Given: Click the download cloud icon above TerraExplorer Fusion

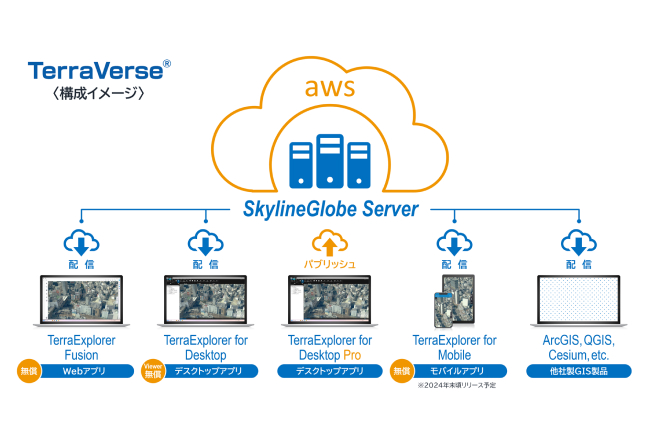Looking at the screenshot, I should [x=80, y=243].
